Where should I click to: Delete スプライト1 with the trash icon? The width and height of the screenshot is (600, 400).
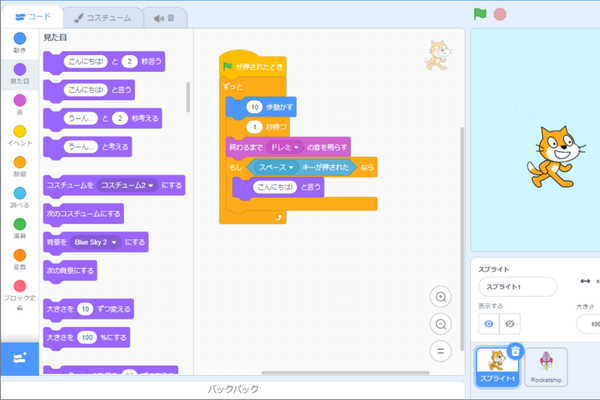[x=515, y=351]
